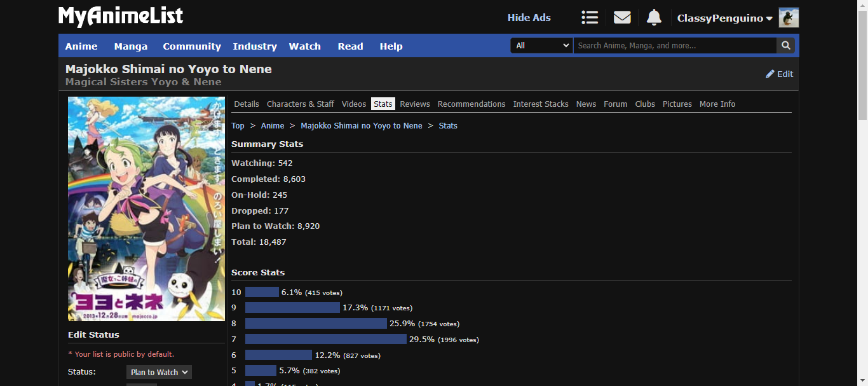
Task: Switch to the Recommendations tab
Action: pos(471,104)
